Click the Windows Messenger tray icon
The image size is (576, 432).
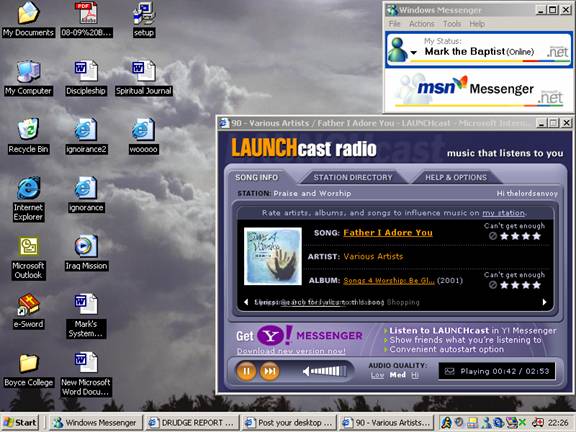487,423
